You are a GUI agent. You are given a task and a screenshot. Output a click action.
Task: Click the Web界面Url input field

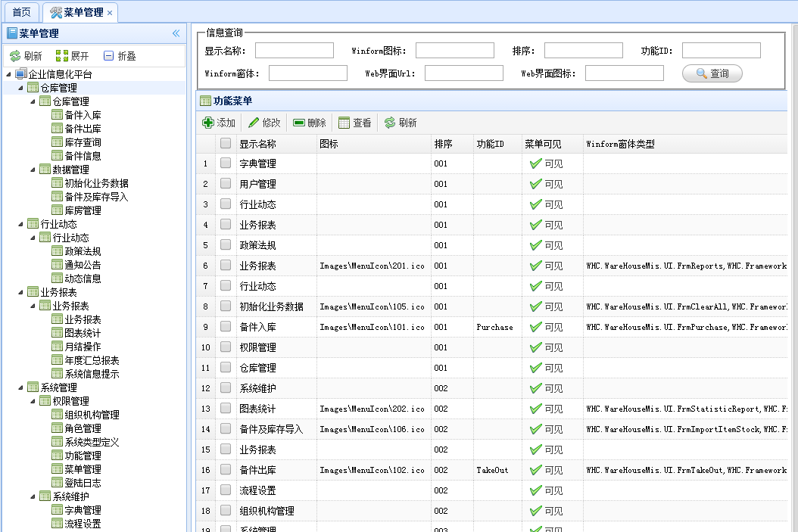463,73
